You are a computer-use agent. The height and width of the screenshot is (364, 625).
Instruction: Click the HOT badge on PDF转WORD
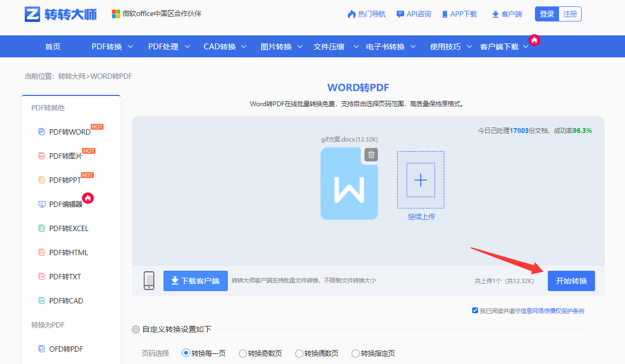(x=97, y=127)
